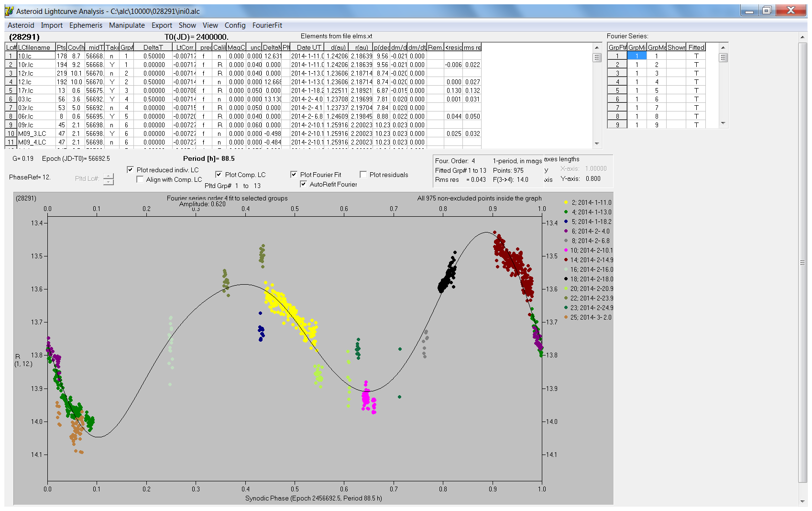Click the magenta legend entry 10; 2014-2-10.1
Image resolution: width=812 pixels, height=511 pixels.
[588, 250]
